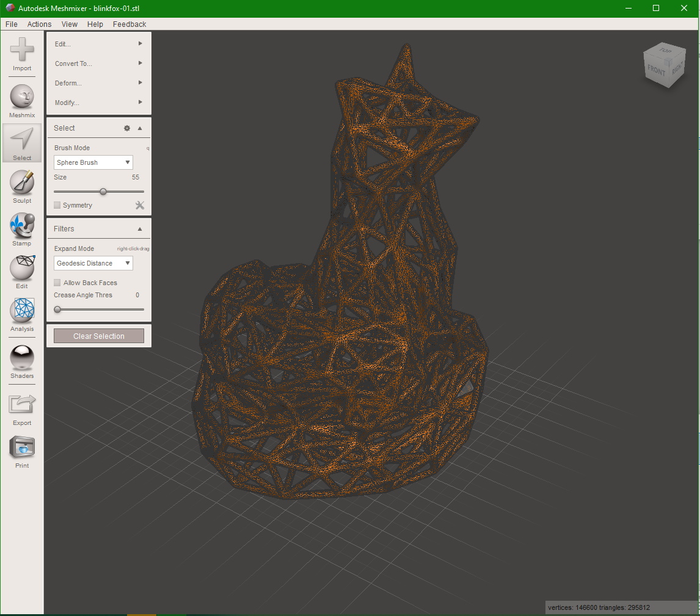The height and width of the screenshot is (616, 700).
Task: Enable the Symmetry checkbox
Action: tap(57, 205)
